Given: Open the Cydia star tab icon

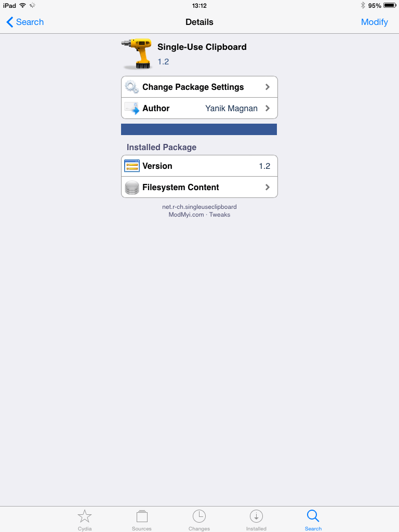Looking at the screenshot, I should click(85, 516).
